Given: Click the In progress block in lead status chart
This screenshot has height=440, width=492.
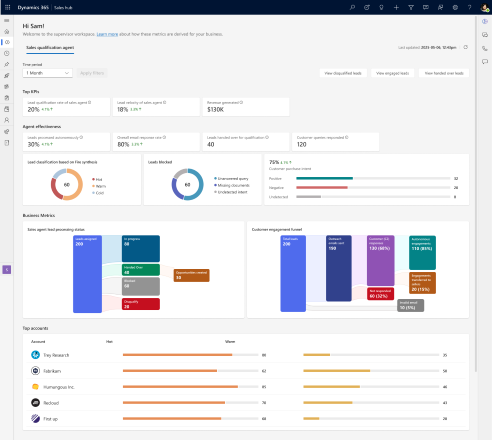Looking at the screenshot, I should 141,249.
